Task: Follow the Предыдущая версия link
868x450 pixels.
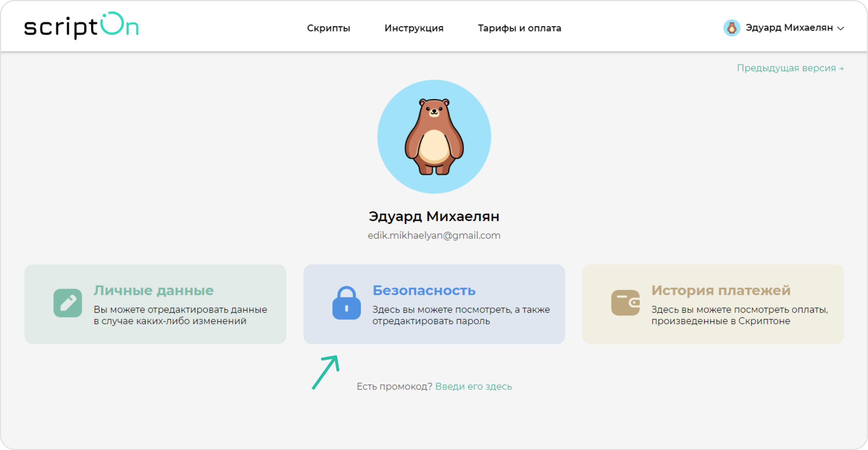Action: pyautogui.click(x=790, y=68)
